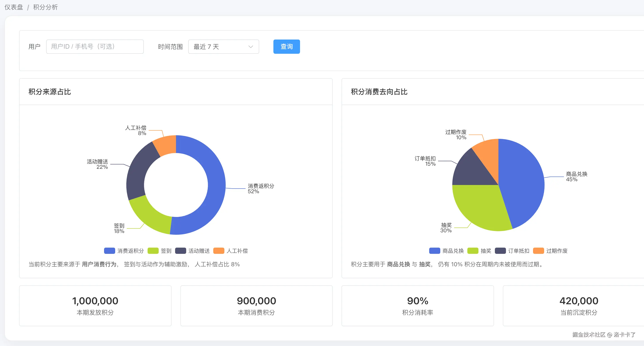Click the 用户ID / 手机号 input field
This screenshot has height=346, width=644.
(95, 47)
